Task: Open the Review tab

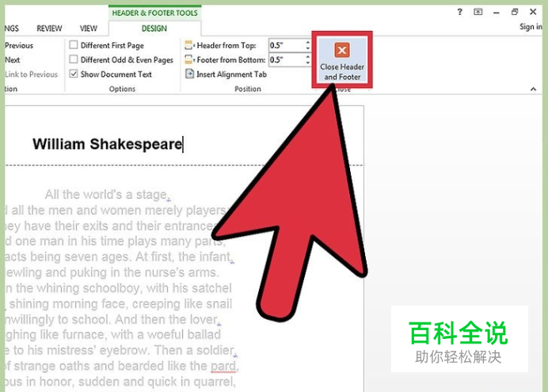Action: click(x=49, y=29)
